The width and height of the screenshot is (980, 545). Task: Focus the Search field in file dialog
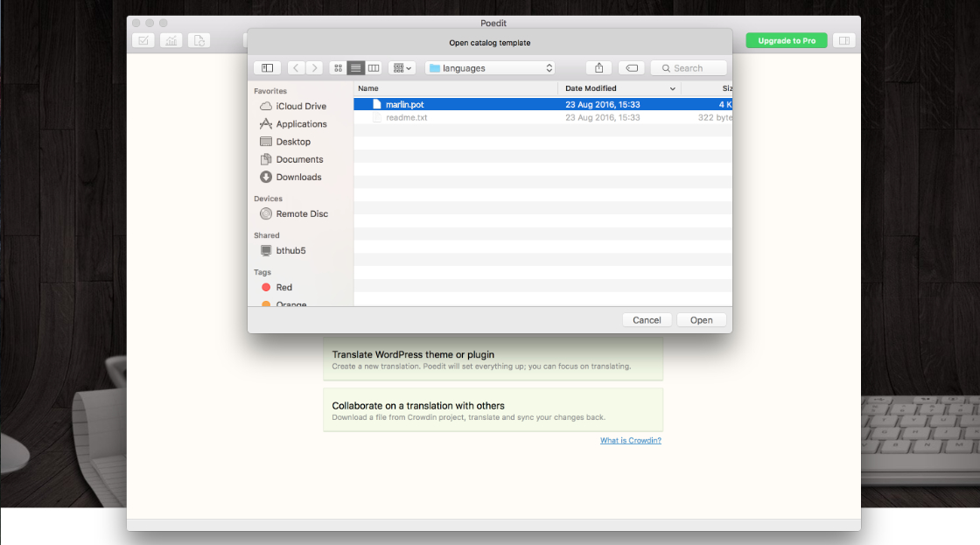point(689,68)
